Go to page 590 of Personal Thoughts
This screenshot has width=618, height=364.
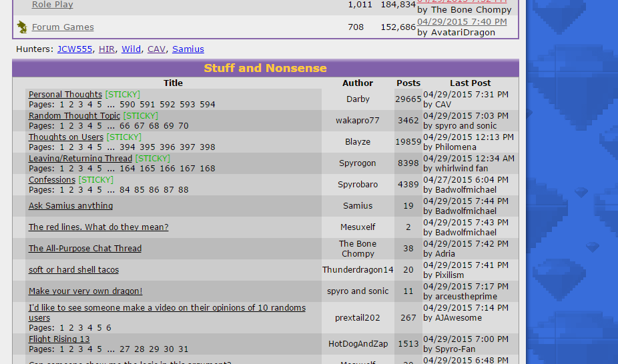[127, 105]
